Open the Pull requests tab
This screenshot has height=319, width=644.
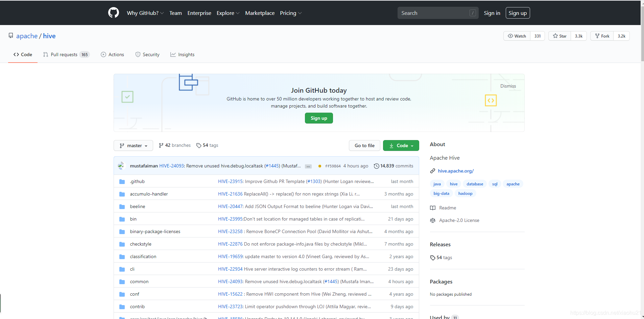(x=66, y=54)
